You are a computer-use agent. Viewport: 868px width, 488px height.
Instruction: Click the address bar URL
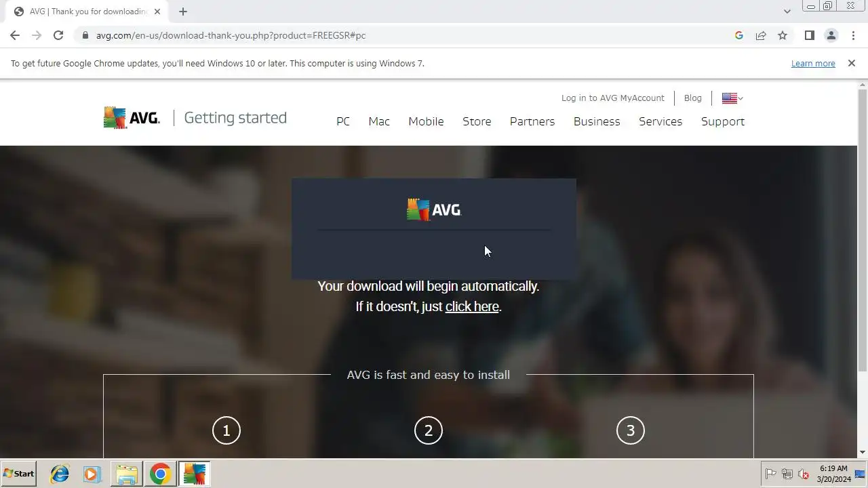pyautogui.click(x=231, y=35)
